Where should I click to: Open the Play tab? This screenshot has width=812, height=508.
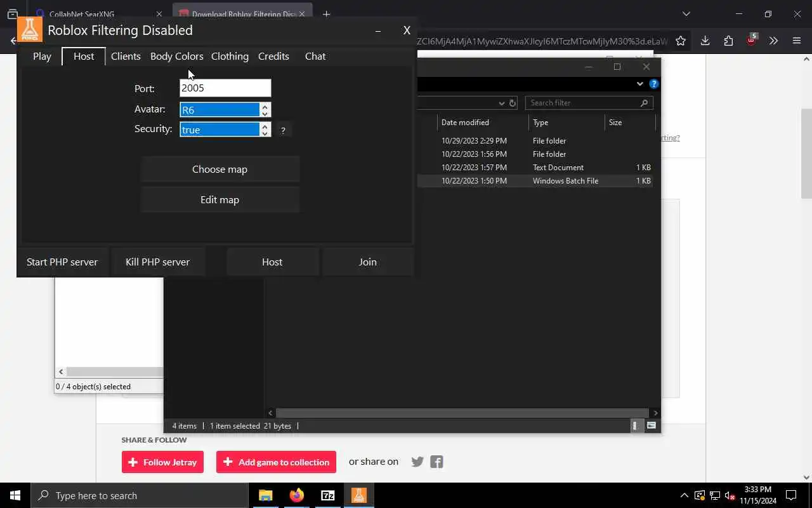[x=42, y=57]
